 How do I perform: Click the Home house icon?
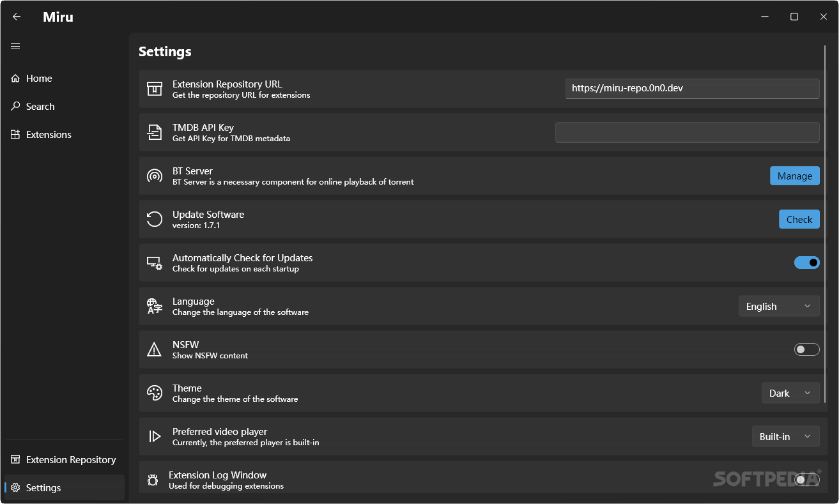15,78
